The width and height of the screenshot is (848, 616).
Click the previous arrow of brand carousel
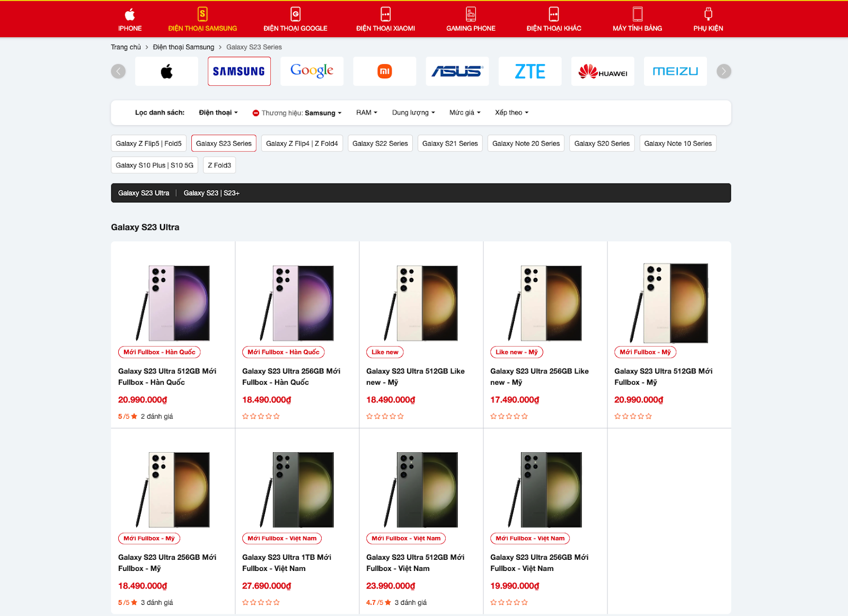[118, 71]
